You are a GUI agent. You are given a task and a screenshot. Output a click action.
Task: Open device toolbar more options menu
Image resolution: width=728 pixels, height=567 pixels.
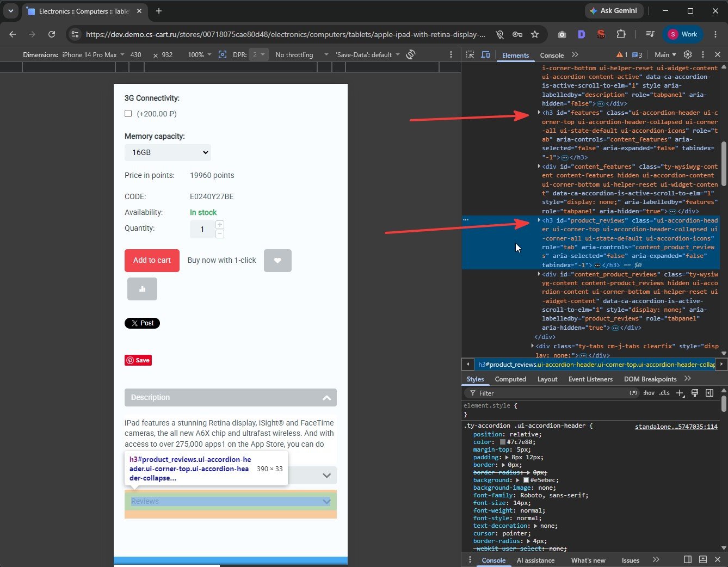(x=451, y=54)
